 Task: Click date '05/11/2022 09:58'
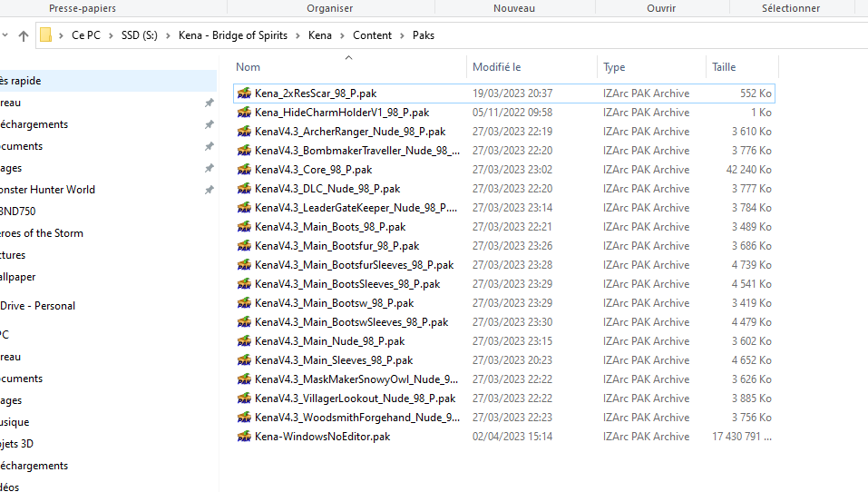[512, 113]
